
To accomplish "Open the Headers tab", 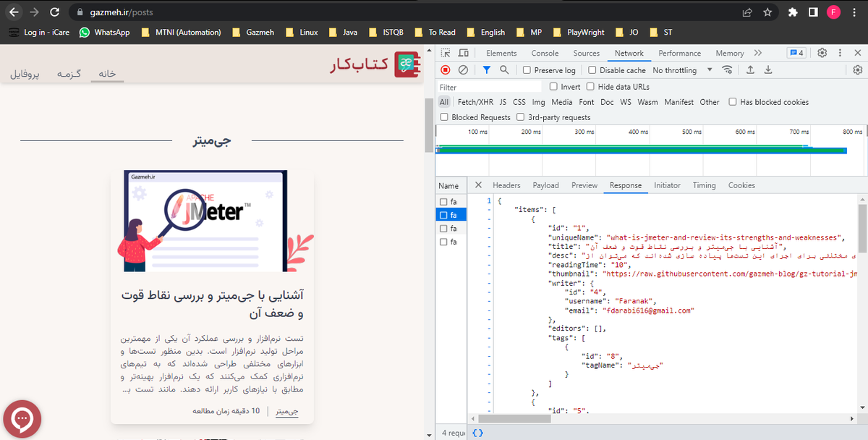I will pos(506,185).
